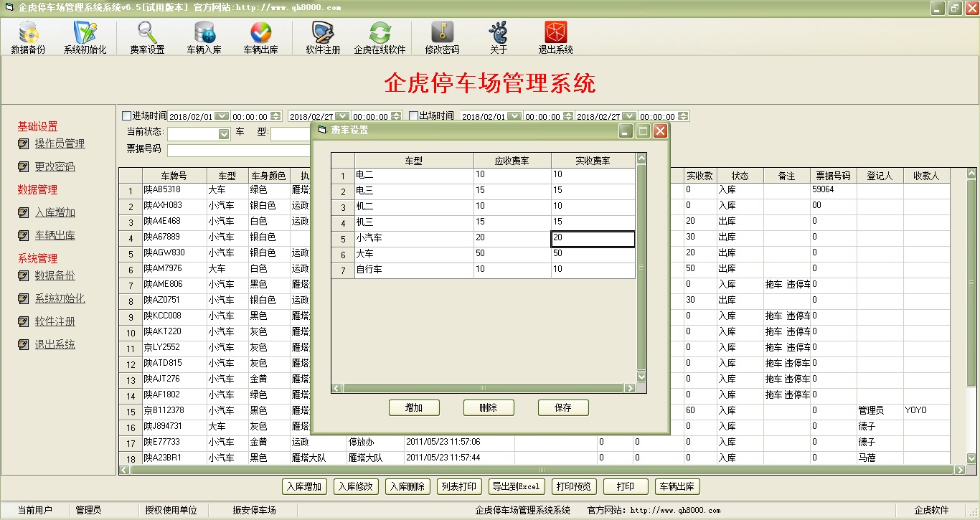
Task: Click 导出到Excel button
Action: pyautogui.click(x=517, y=486)
